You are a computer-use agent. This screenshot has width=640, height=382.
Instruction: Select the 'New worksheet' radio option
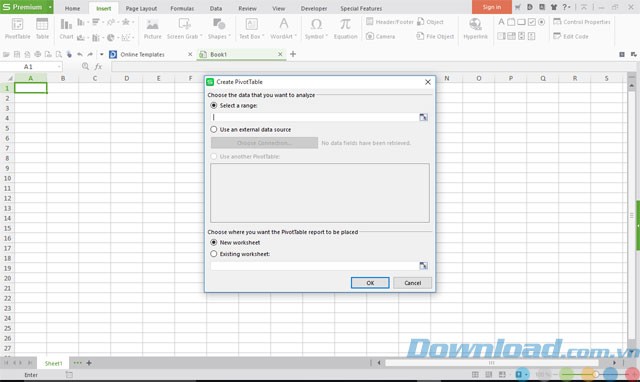pos(213,242)
